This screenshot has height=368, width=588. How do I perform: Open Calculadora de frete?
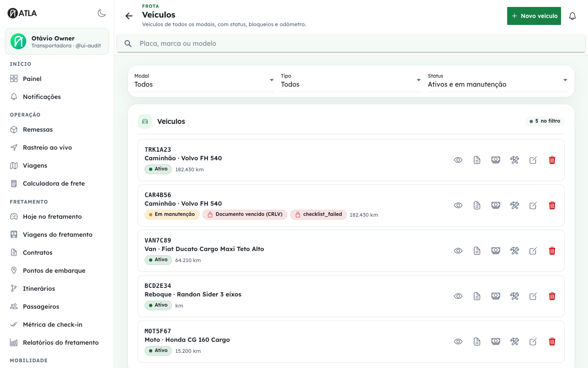[57, 184]
